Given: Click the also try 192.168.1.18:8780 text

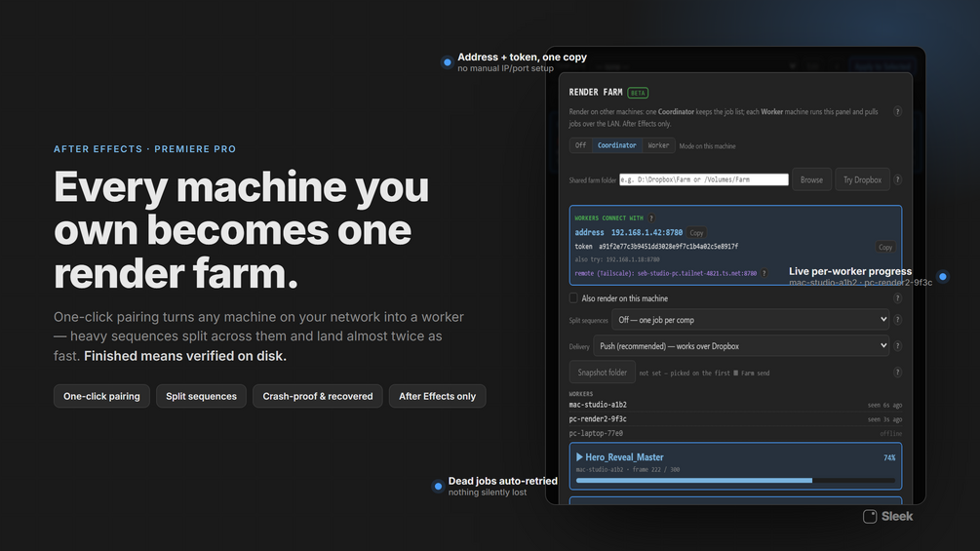Looking at the screenshot, I should point(617,259).
